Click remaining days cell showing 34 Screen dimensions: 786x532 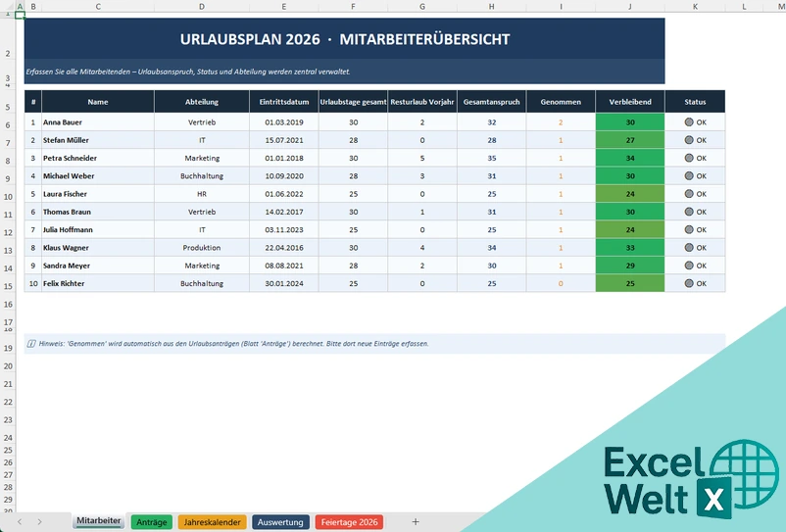click(630, 158)
